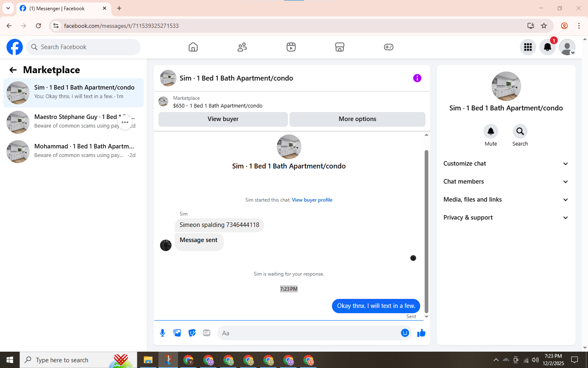
Task: Open the Windows Start menu
Action: pyautogui.click(x=10, y=360)
